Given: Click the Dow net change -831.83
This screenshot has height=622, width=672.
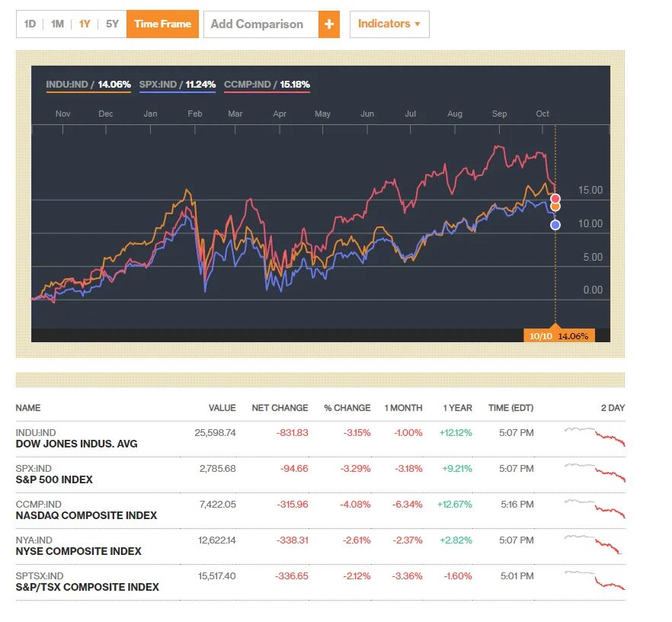Looking at the screenshot, I should click(x=293, y=433).
